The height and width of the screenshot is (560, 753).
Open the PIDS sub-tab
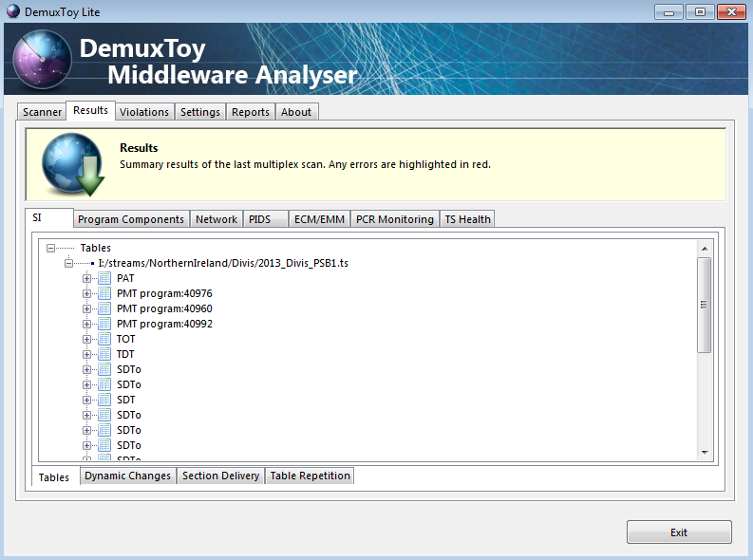point(265,219)
